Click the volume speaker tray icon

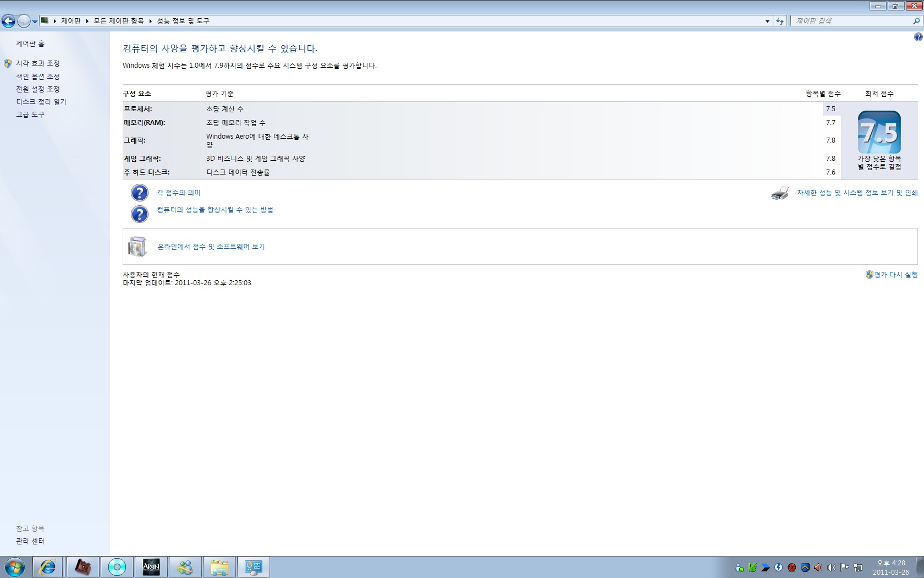(831, 568)
